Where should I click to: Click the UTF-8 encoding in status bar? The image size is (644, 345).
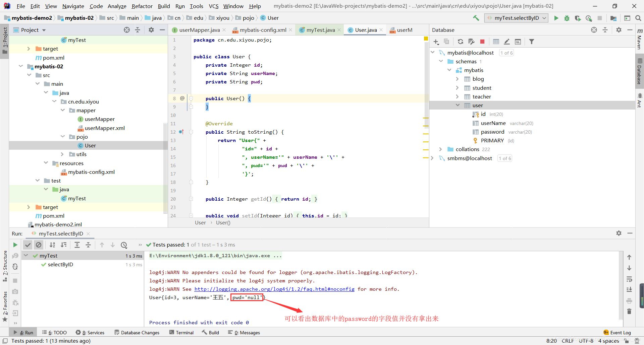586,341
